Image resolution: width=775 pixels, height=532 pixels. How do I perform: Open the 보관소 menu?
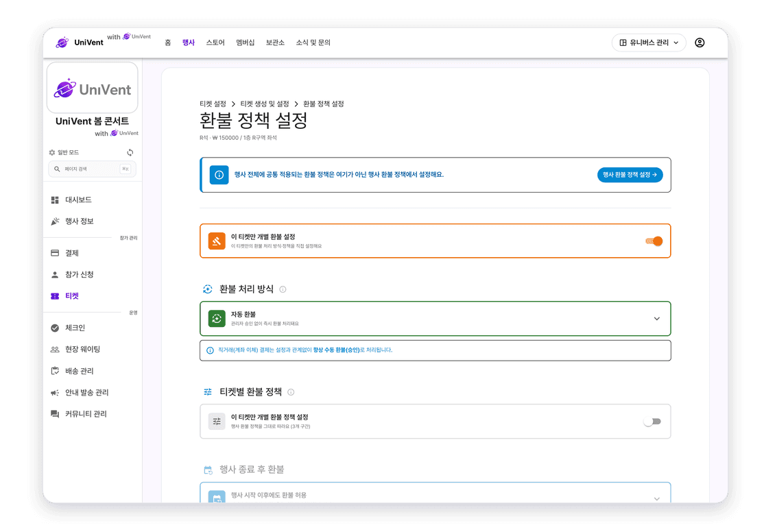coord(275,43)
